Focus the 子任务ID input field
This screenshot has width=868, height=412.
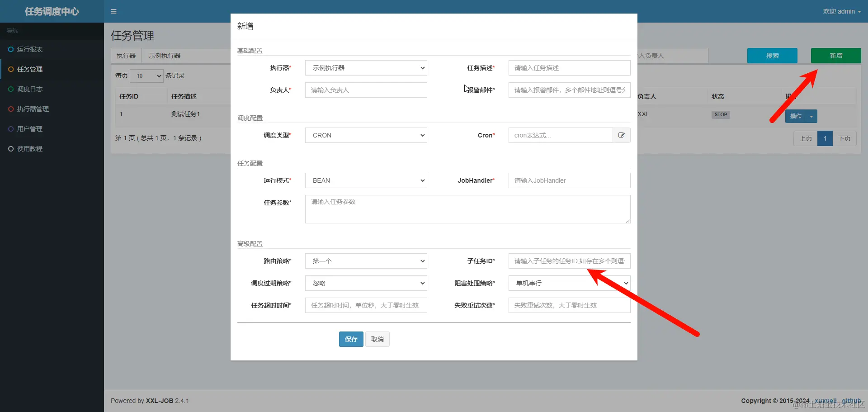coord(570,261)
